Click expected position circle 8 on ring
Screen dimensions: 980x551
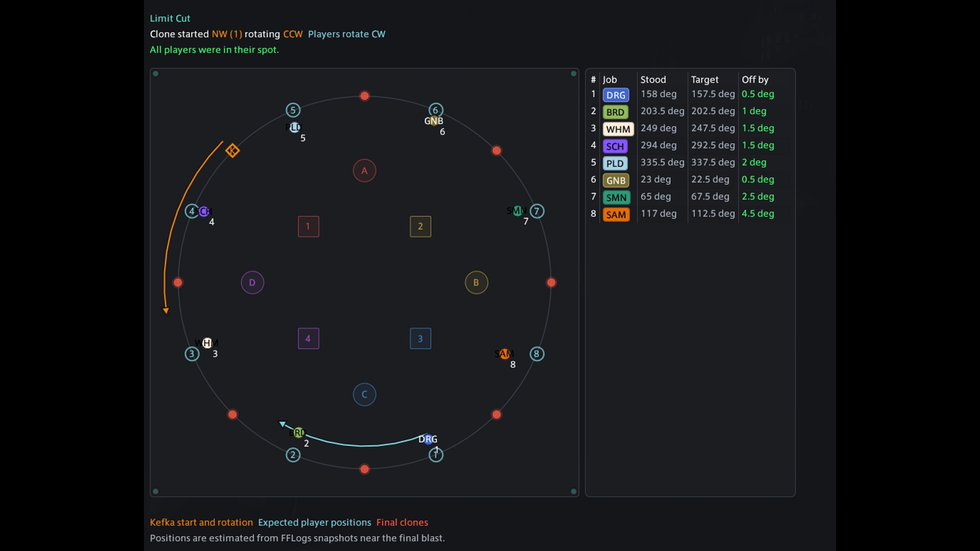pyautogui.click(x=537, y=354)
